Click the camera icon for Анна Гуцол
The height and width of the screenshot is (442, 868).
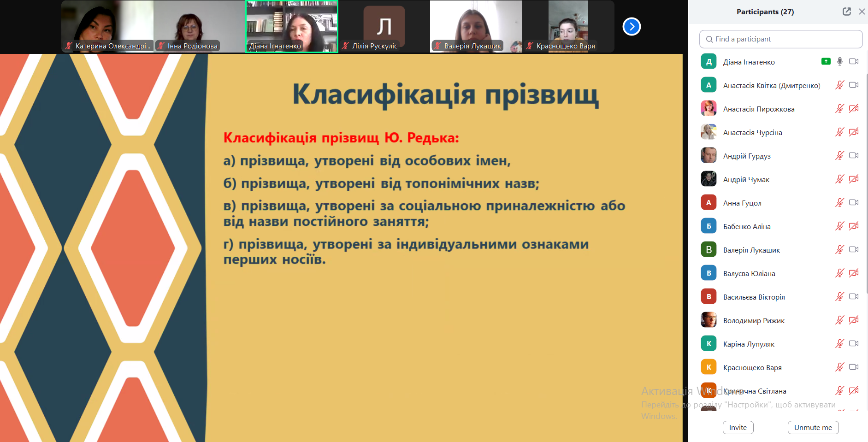pyautogui.click(x=854, y=203)
